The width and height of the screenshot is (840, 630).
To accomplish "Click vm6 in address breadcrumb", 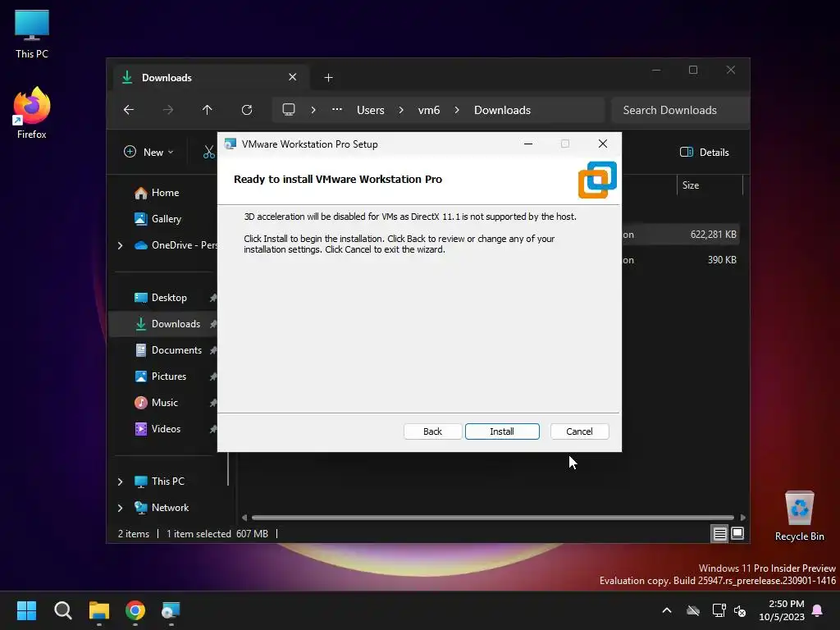I will [429, 110].
